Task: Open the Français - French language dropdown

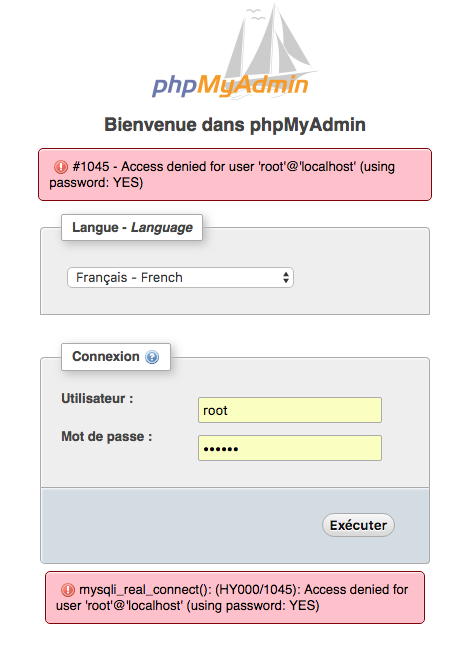Action: [180, 277]
